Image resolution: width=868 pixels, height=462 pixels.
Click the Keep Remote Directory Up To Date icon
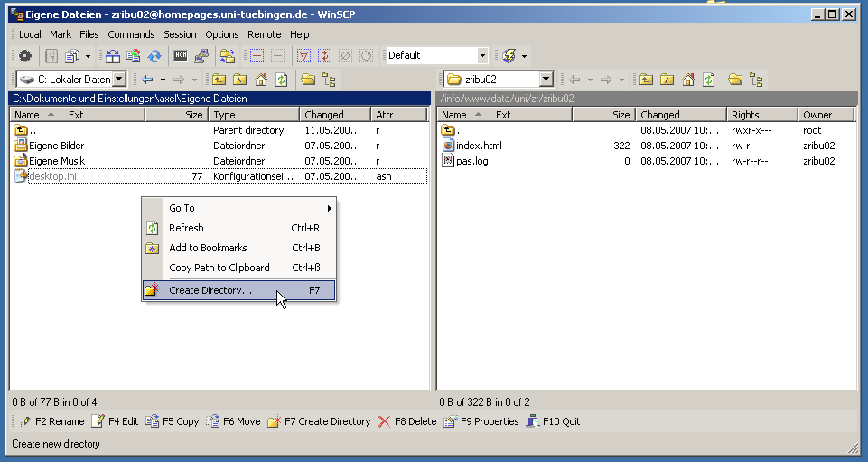[x=134, y=55]
